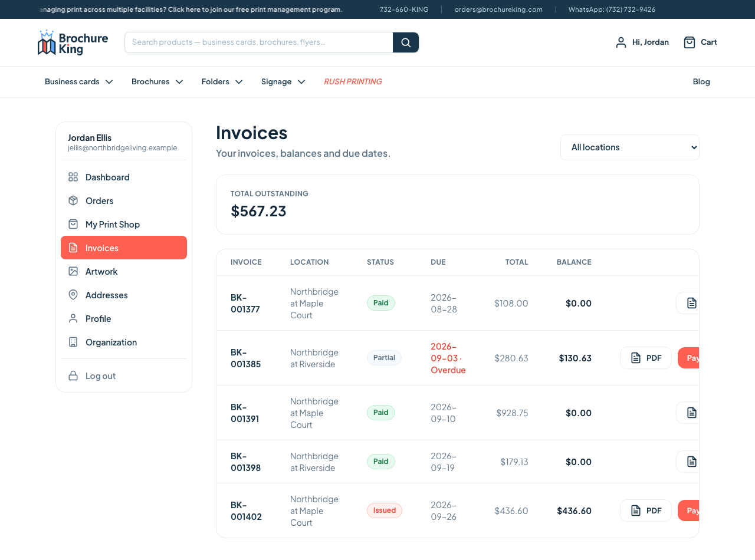Click the Issued status badge
This screenshot has width=755, height=560.
pyautogui.click(x=385, y=510)
